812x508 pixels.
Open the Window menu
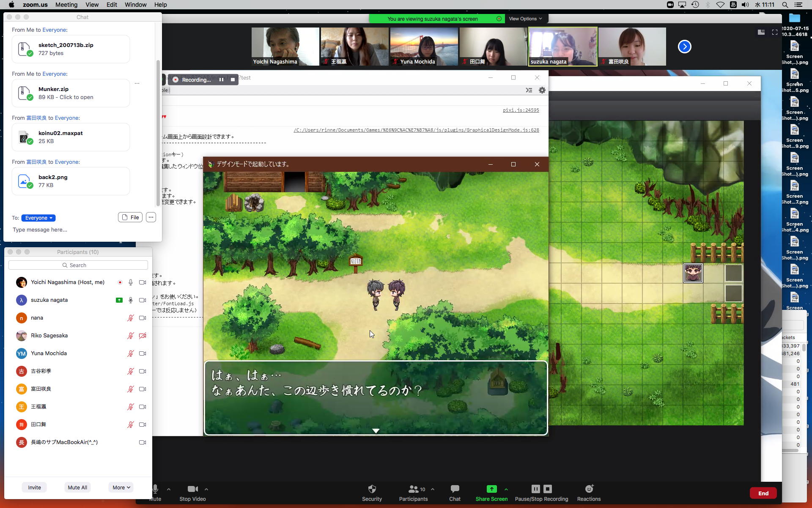click(x=135, y=5)
